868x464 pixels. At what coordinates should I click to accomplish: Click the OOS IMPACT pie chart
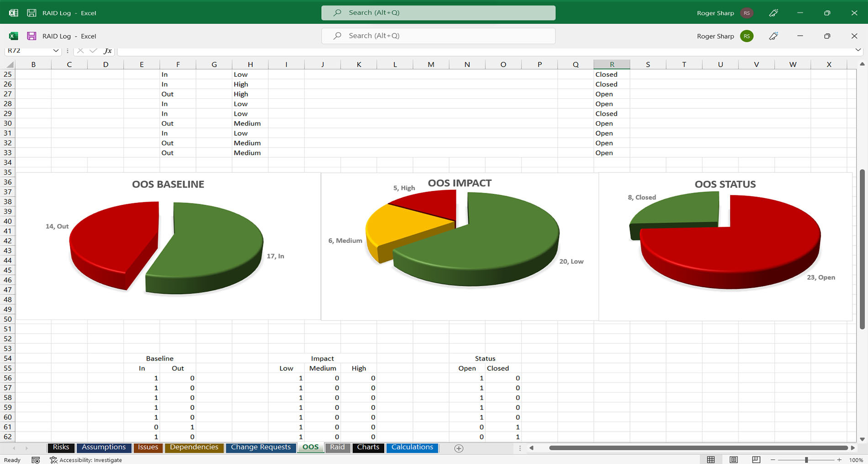460,246
